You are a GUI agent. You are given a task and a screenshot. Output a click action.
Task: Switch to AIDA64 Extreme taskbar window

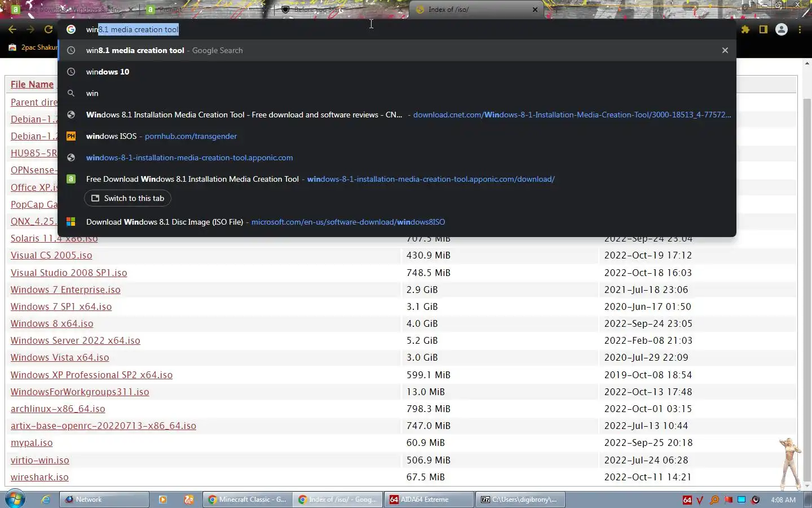coord(429,500)
